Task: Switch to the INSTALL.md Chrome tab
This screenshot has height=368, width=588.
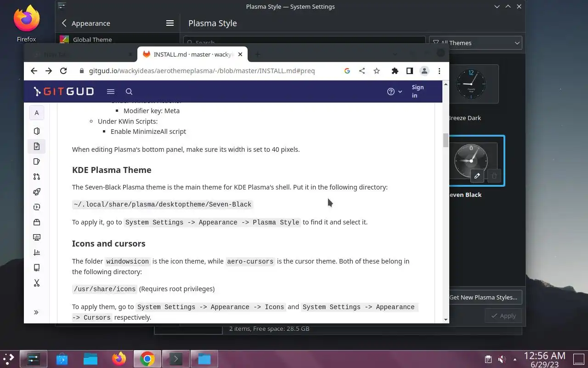Action: click(192, 54)
